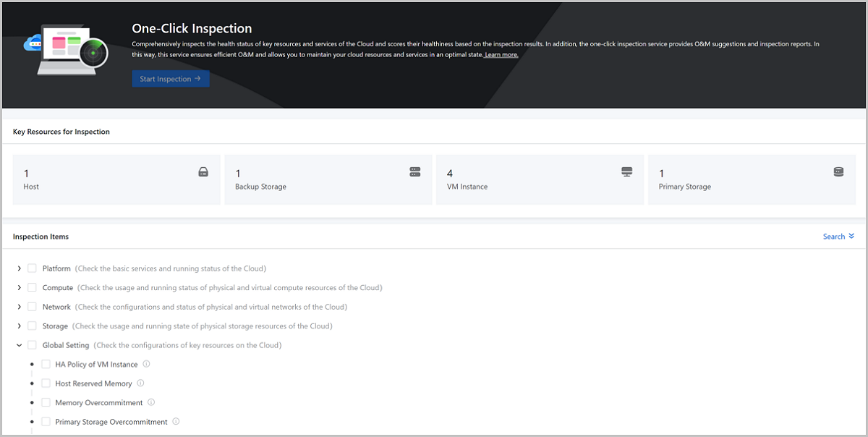This screenshot has width=868, height=437.
Task: Check the Platform inspection checkbox
Action: click(32, 268)
